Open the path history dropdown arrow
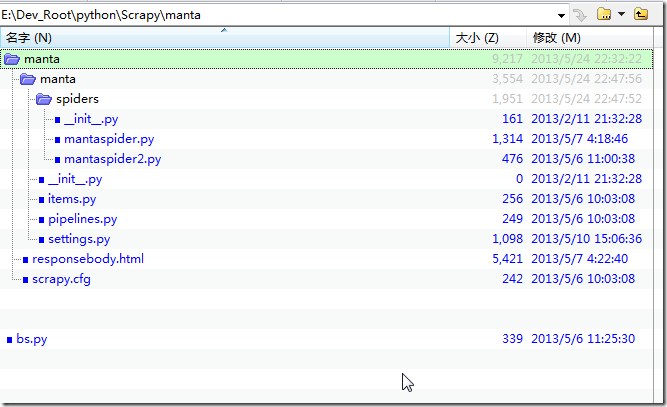This screenshot has width=667, height=407. pyautogui.click(x=561, y=16)
